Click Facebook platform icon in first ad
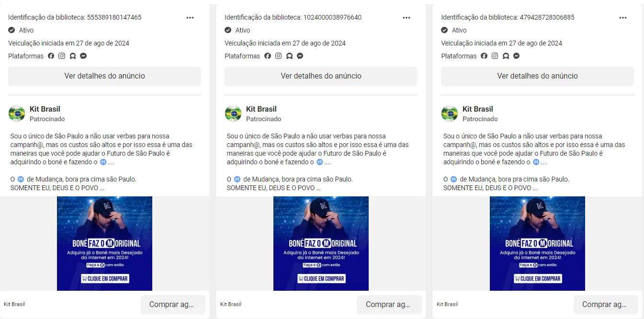This screenshot has height=319, width=644. tap(51, 56)
